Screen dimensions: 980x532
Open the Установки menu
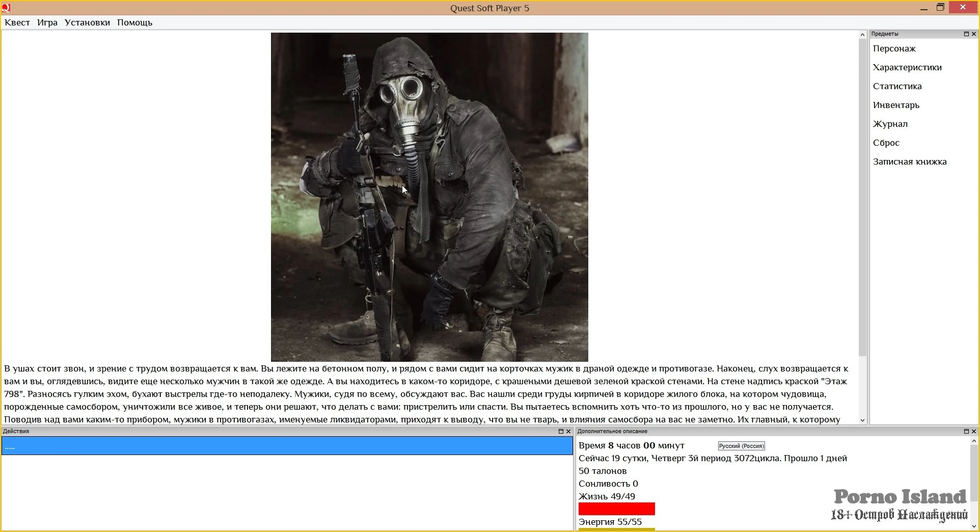pyautogui.click(x=87, y=22)
